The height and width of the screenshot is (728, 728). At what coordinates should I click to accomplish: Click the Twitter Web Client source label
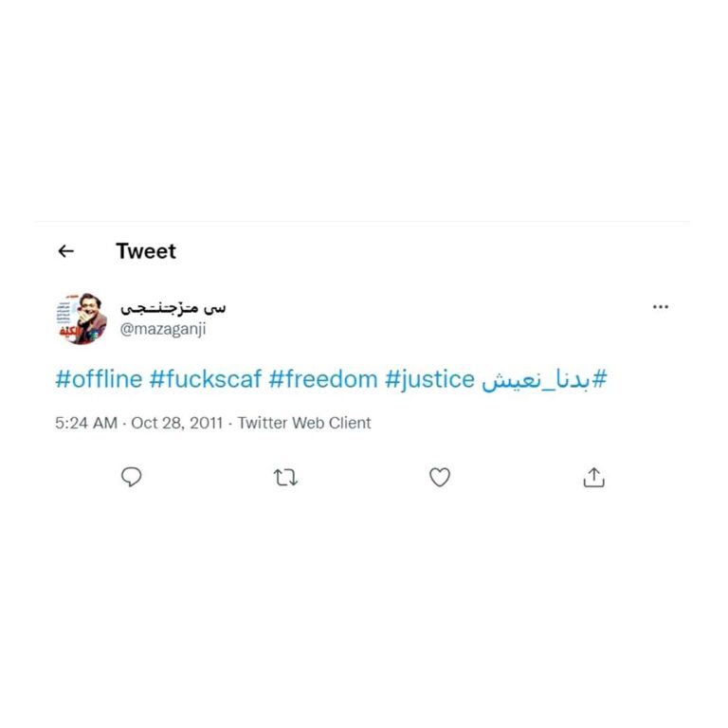tap(304, 423)
